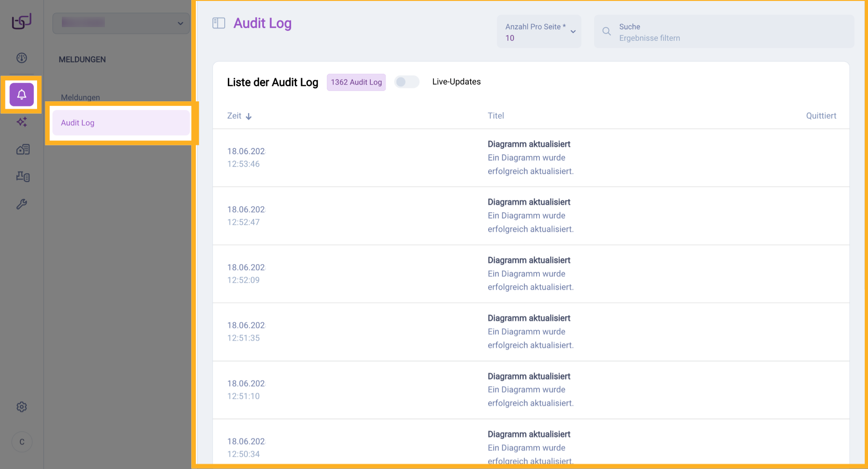The height and width of the screenshot is (469, 868).
Task: Enable Live-Updates
Action: click(x=406, y=82)
